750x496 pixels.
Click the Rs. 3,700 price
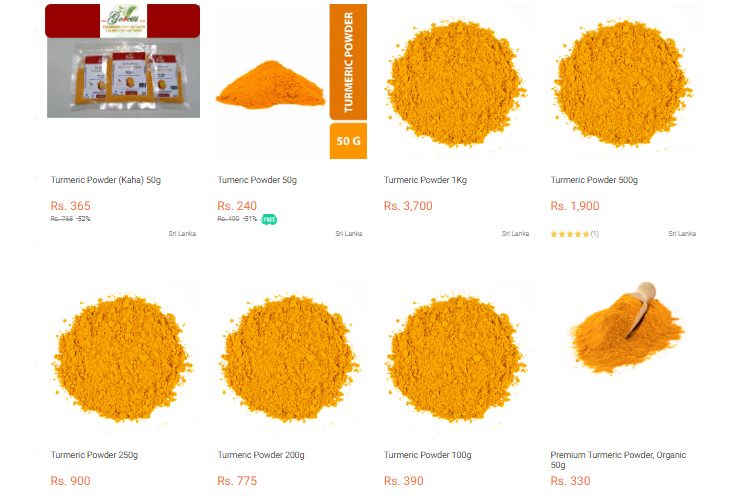click(408, 206)
